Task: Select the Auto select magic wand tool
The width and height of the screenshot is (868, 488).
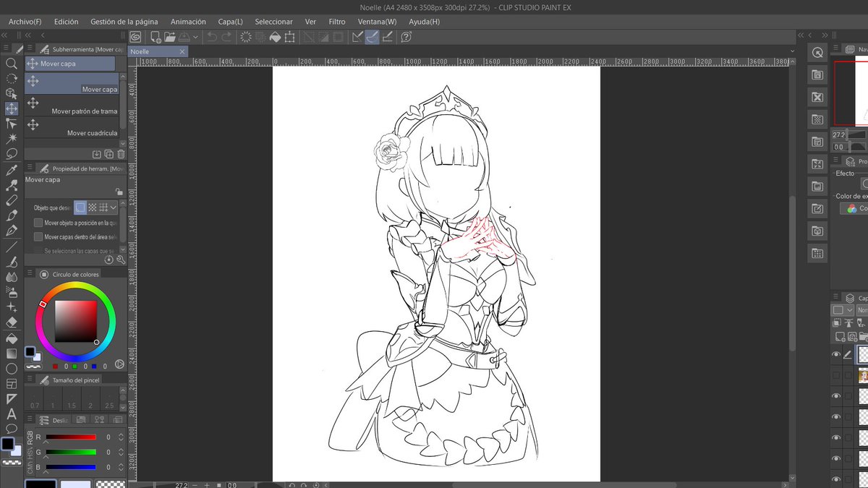Action: click(12, 139)
